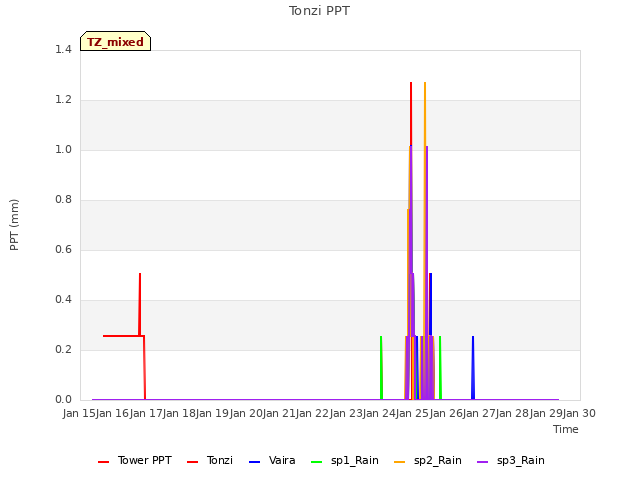Screen dimensions: 640x480
Task: Click the 0.4 y-axis tick label
Action: tap(63, 300)
